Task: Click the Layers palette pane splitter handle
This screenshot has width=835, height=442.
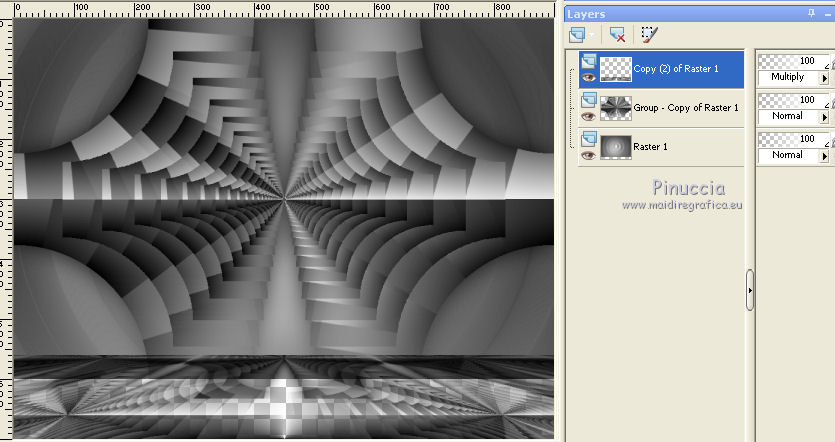Action: (x=750, y=290)
